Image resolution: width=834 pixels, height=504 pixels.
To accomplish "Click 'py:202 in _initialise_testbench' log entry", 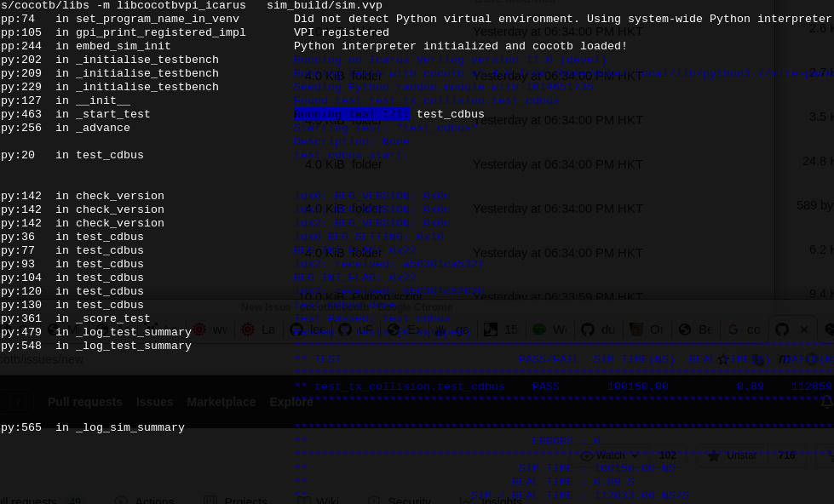I will point(110,60).
